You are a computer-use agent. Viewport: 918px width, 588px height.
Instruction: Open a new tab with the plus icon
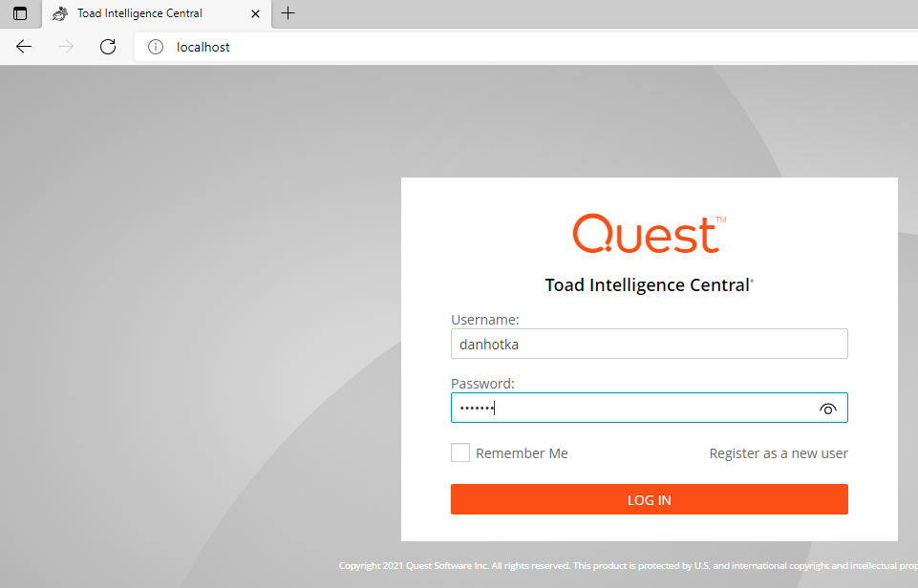pyautogui.click(x=288, y=12)
